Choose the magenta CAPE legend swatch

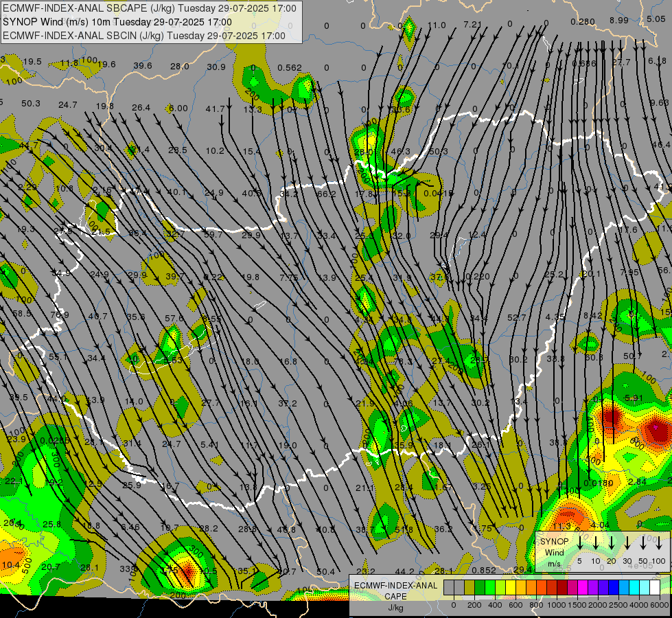click(x=583, y=587)
